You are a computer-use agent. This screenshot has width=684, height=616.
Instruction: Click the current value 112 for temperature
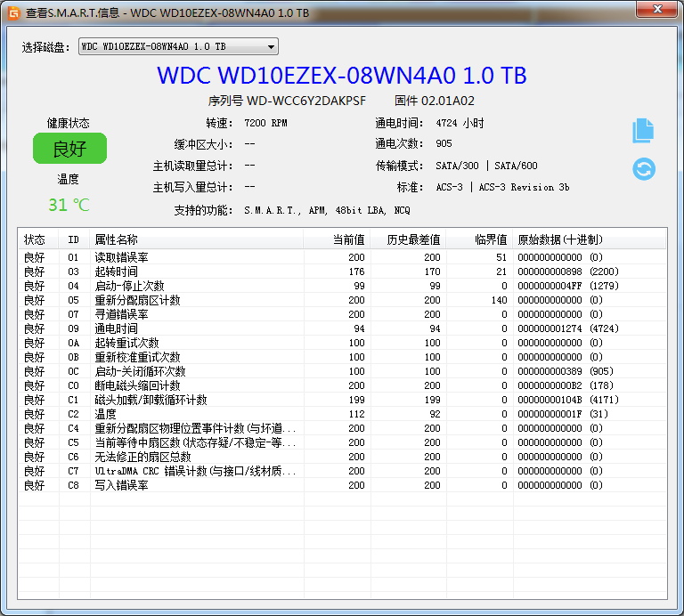click(x=356, y=414)
